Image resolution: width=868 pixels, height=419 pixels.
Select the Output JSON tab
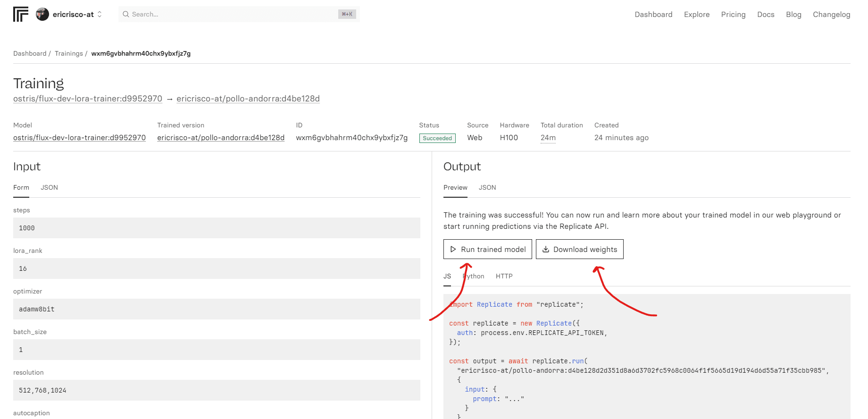point(487,187)
